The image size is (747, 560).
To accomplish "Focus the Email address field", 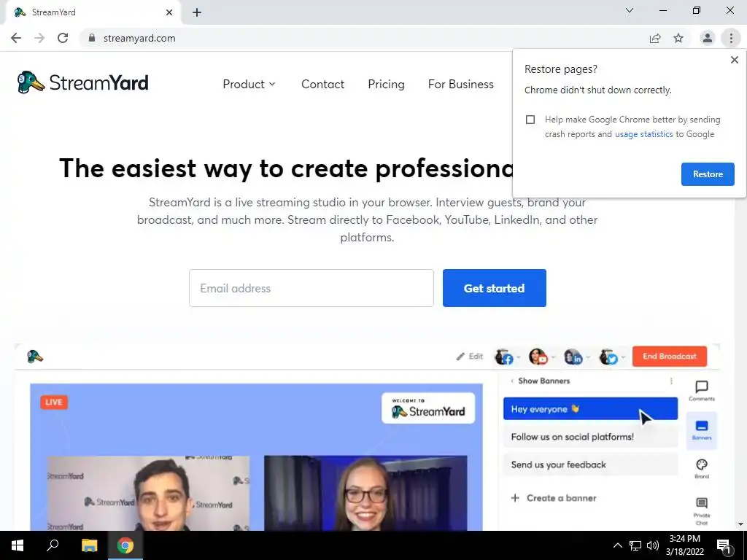I will [x=311, y=288].
